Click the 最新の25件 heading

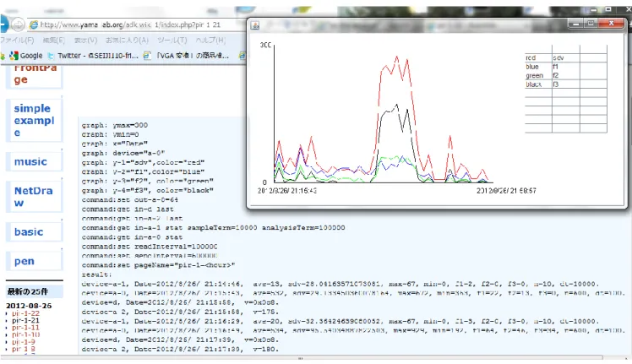(x=27, y=291)
